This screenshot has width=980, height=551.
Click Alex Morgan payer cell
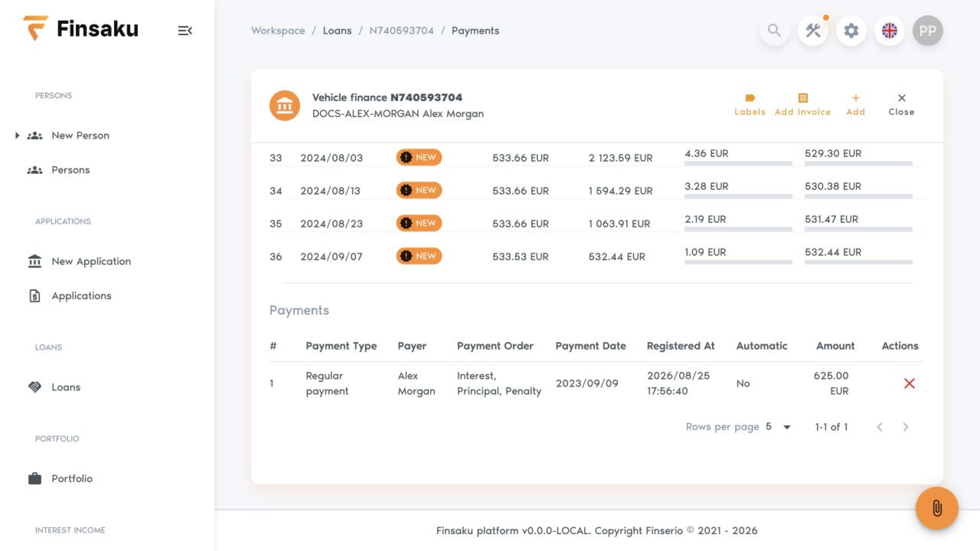416,383
